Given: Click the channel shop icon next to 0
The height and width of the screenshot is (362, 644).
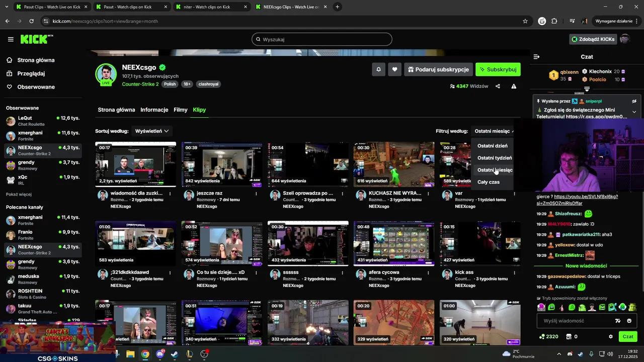Looking at the screenshot, I should point(569,336).
